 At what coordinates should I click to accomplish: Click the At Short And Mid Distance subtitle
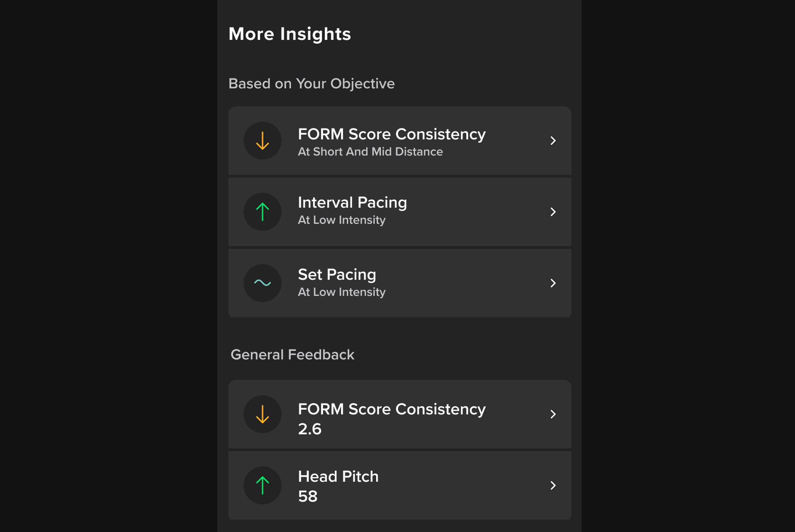point(370,152)
